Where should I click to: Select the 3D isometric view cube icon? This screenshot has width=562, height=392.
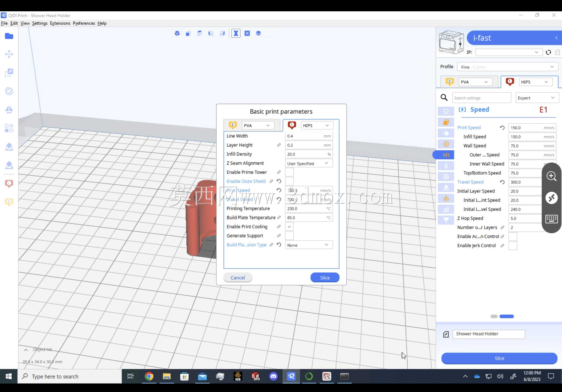click(x=177, y=33)
